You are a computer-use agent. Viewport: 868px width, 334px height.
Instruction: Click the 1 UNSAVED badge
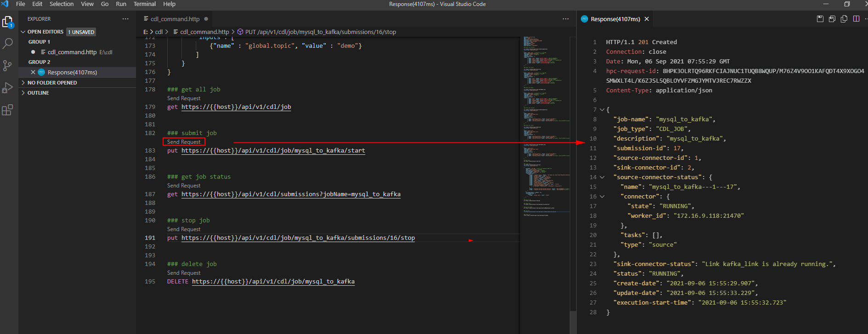click(81, 32)
